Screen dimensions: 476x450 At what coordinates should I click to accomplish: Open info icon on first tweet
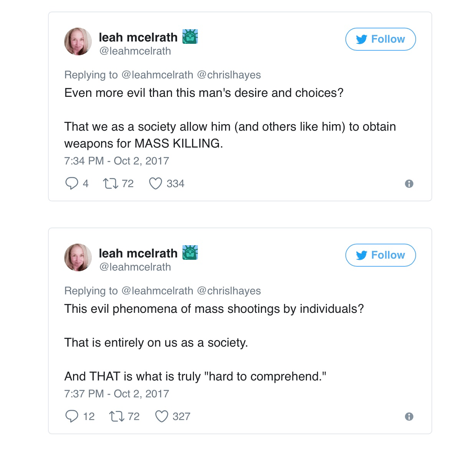(x=409, y=184)
